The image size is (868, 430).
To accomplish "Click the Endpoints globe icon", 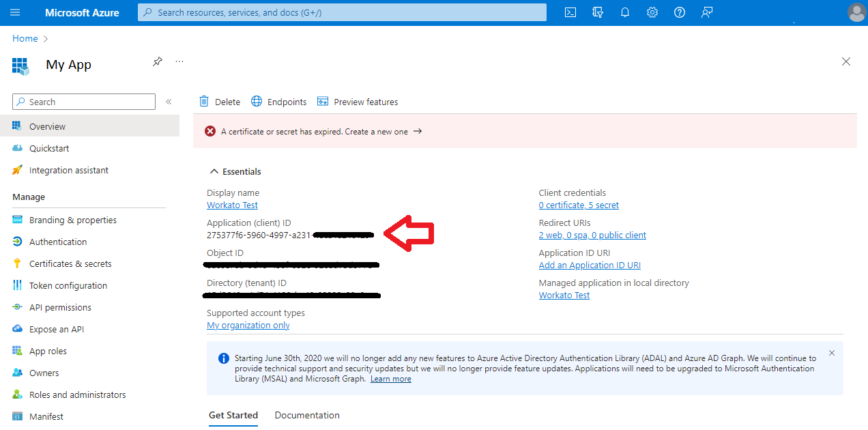I will tap(257, 101).
